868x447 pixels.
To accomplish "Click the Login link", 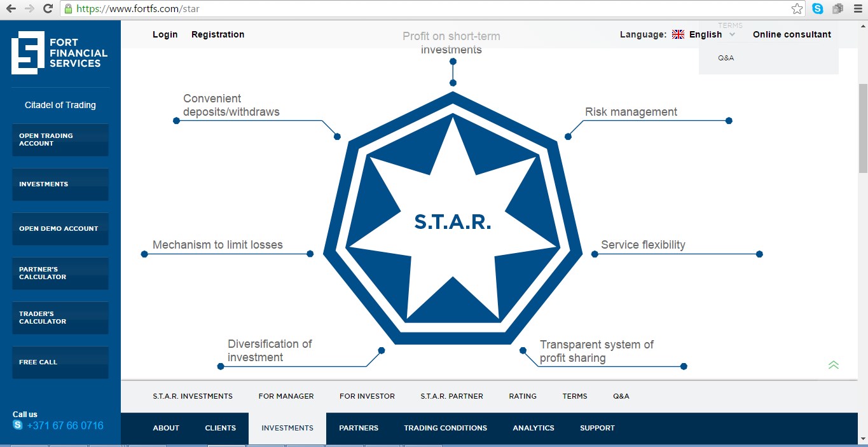I will (x=165, y=35).
